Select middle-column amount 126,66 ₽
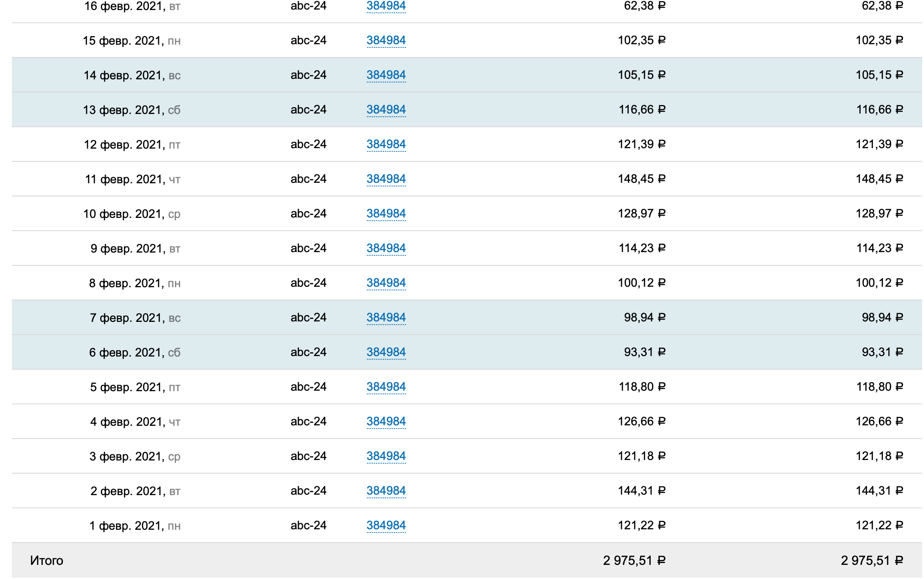This screenshot has width=924, height=579. 642,421
